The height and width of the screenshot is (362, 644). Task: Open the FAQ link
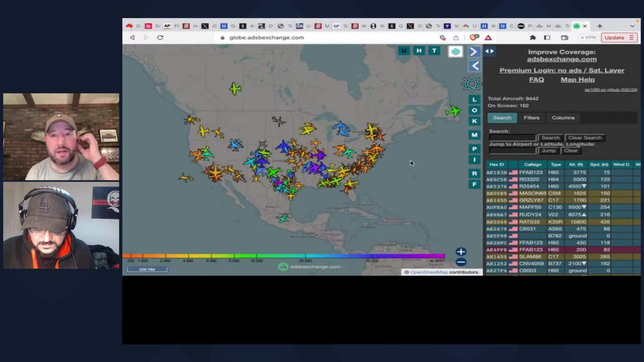pos(536,79)
